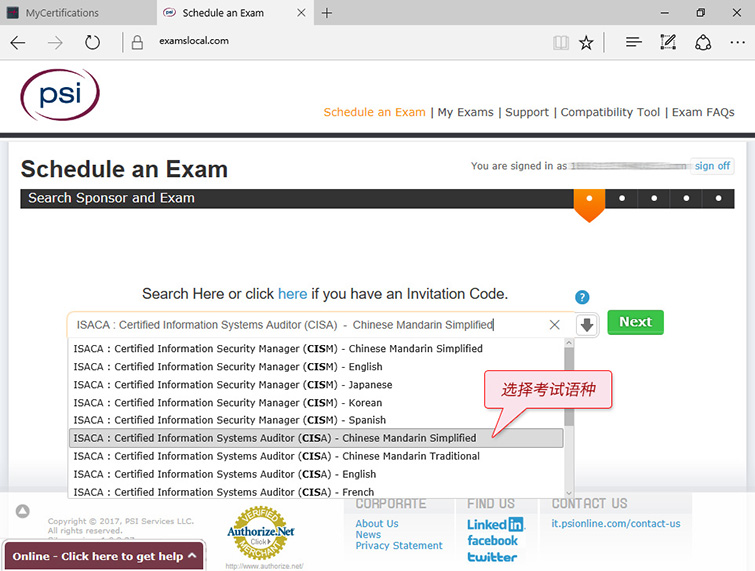Restore down the browser window

point(701,13)
